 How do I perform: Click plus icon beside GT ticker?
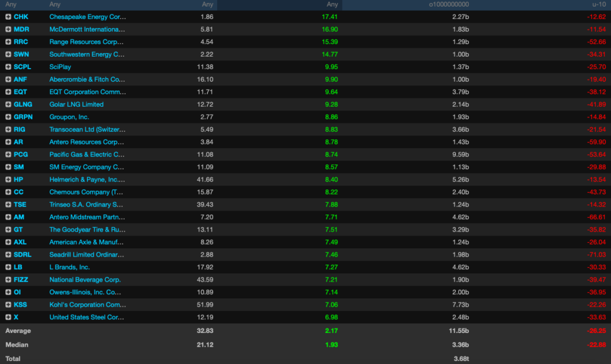click(x=8, y=230)
